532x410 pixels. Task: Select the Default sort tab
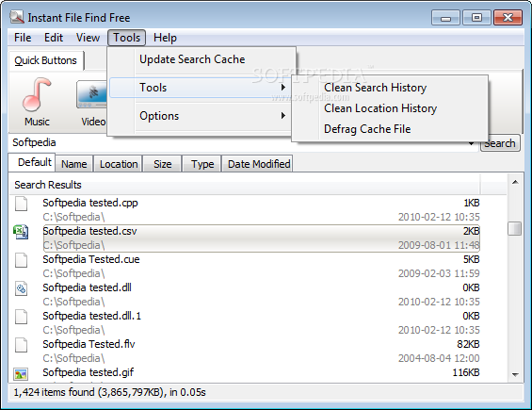tap(32, 162)
